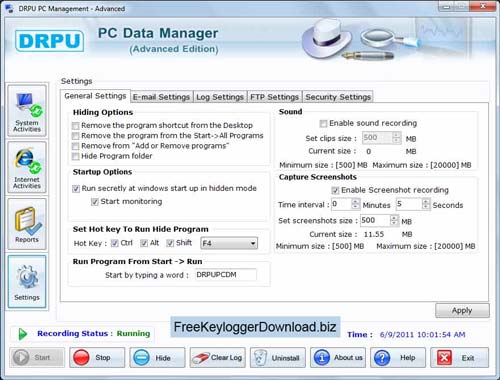Click the Exit button with the red X
The width and height of the screenshot is (500, 380).
pos(459,358)
